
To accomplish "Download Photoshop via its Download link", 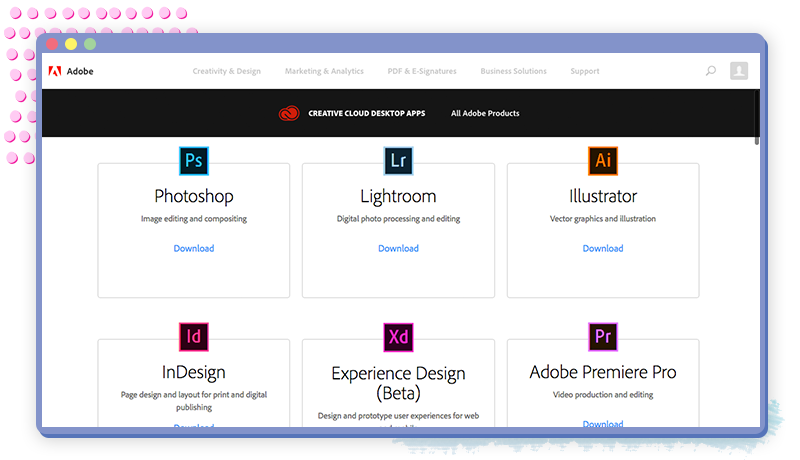I will [194, 248].
